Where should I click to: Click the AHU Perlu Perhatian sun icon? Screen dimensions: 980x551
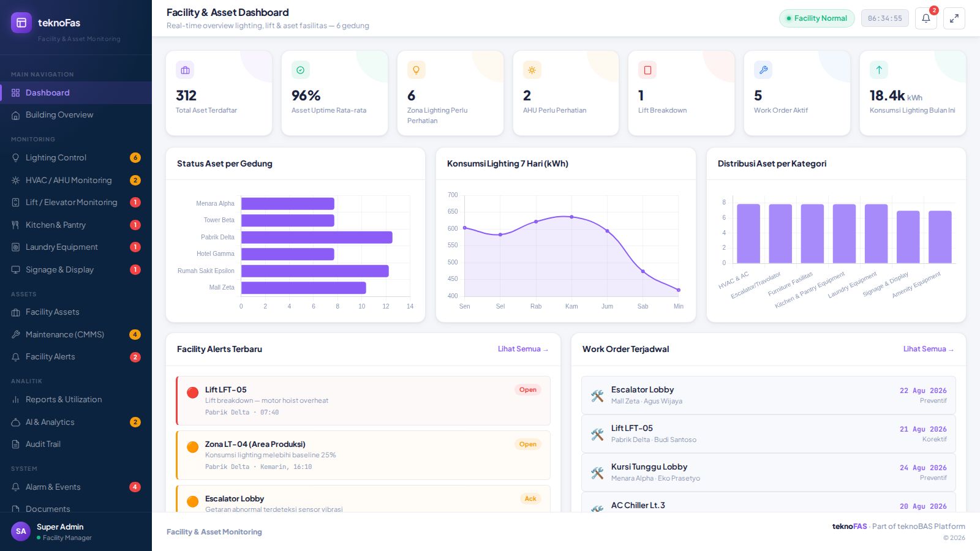click(532, 70)
